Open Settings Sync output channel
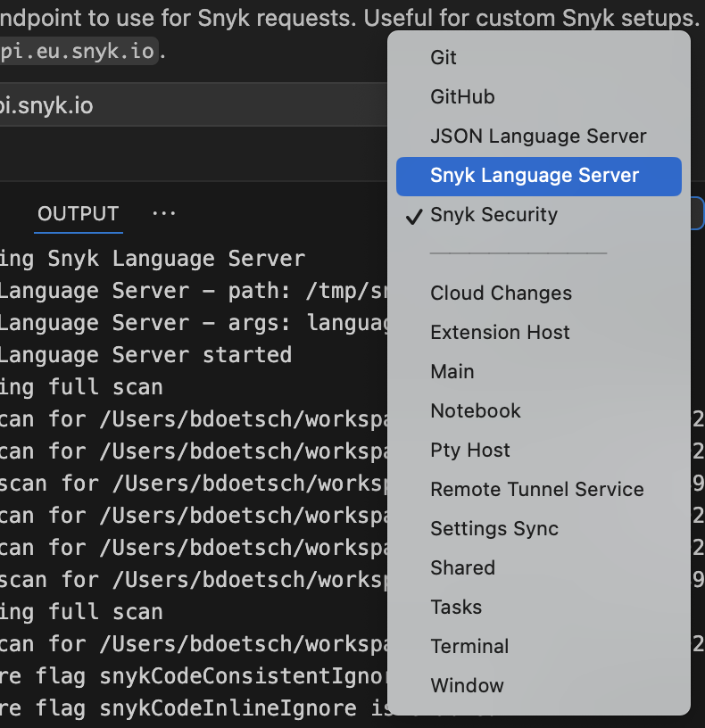This screenshot has height=728, width=705. [494, 528]
